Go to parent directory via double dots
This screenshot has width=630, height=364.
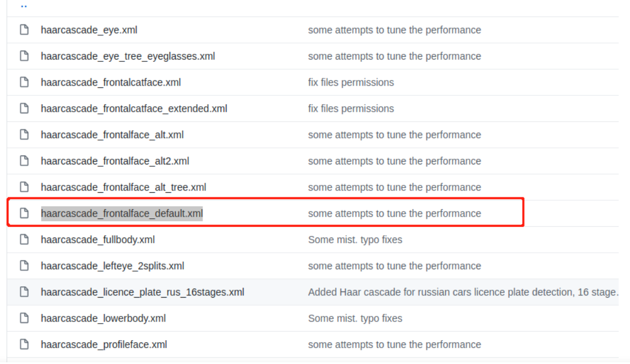tap(24, 6)
